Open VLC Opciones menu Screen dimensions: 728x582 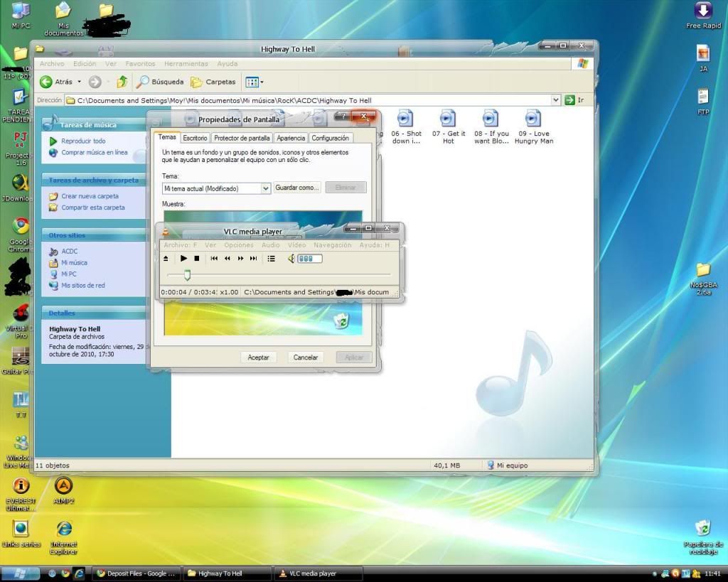coord(239,244)
